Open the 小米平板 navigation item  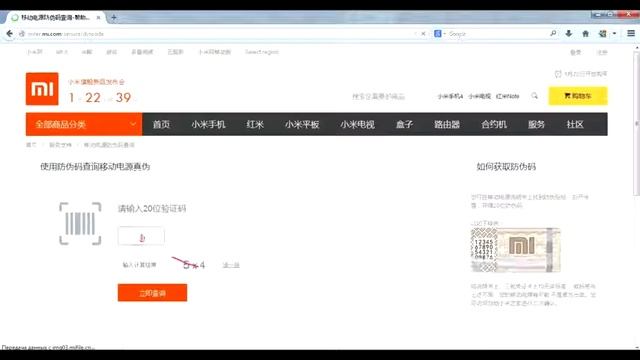[x=302, y=124]
